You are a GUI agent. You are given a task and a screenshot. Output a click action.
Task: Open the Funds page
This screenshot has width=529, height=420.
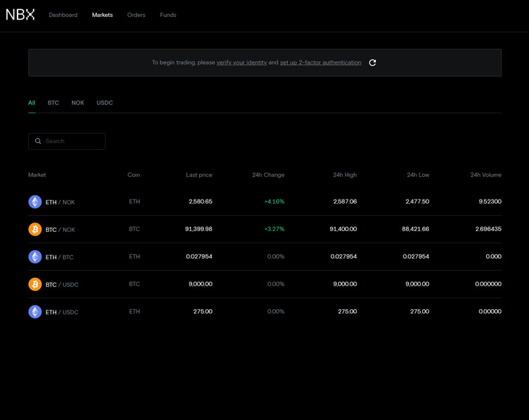168,15
